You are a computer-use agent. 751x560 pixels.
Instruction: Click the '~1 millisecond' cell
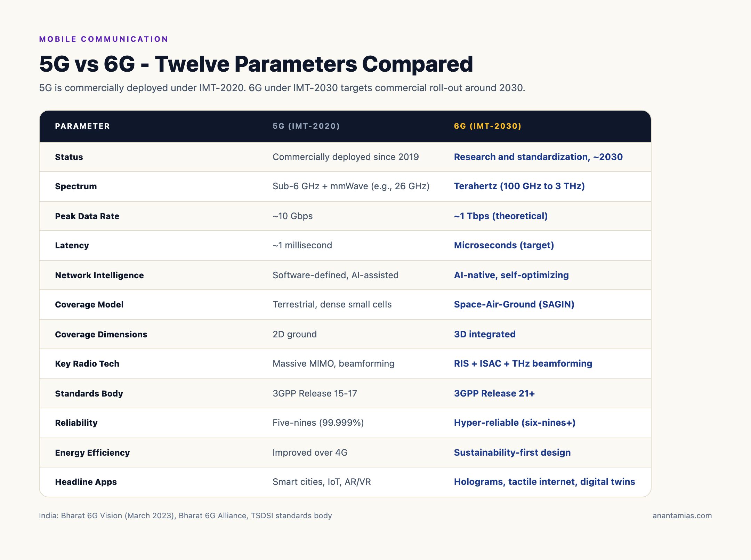point(302,245)
